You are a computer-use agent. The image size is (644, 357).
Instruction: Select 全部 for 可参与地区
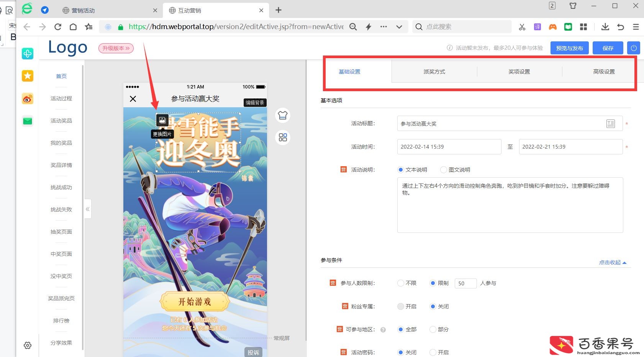[x=401, y=329]
